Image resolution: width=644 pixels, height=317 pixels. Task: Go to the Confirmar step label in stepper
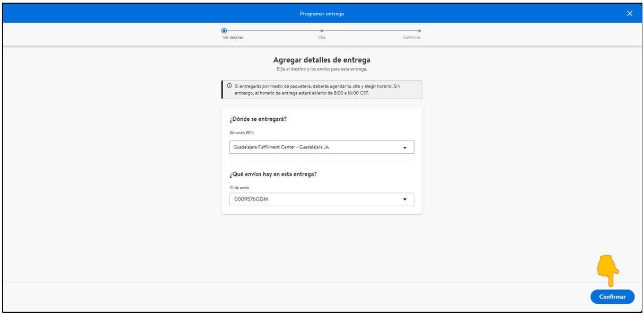pos(412,38)
